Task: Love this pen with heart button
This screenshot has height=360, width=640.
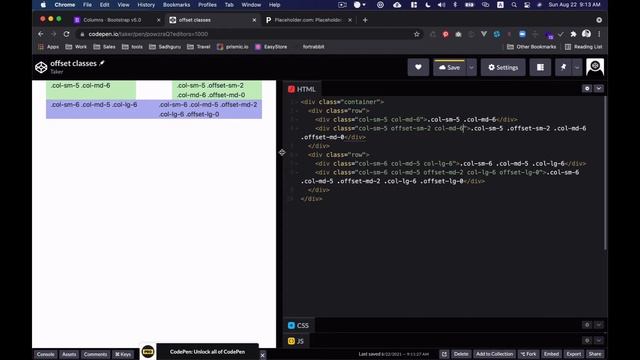Action: click(418, 67)
